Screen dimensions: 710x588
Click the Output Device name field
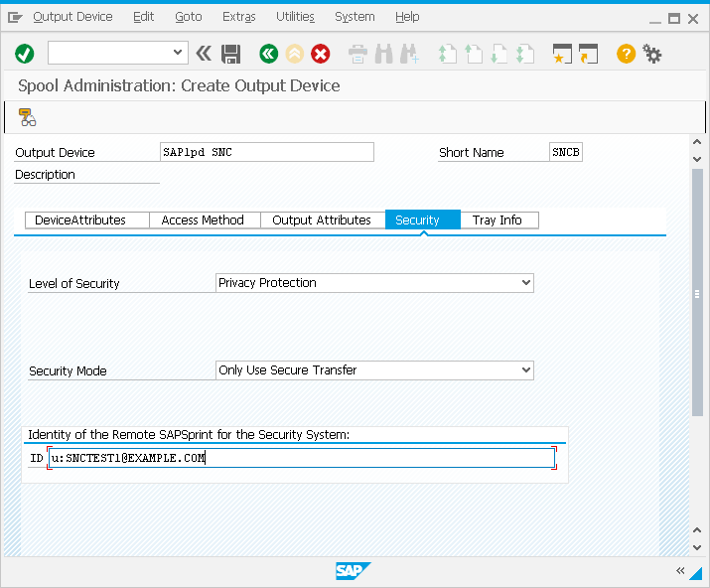[267, 152]
